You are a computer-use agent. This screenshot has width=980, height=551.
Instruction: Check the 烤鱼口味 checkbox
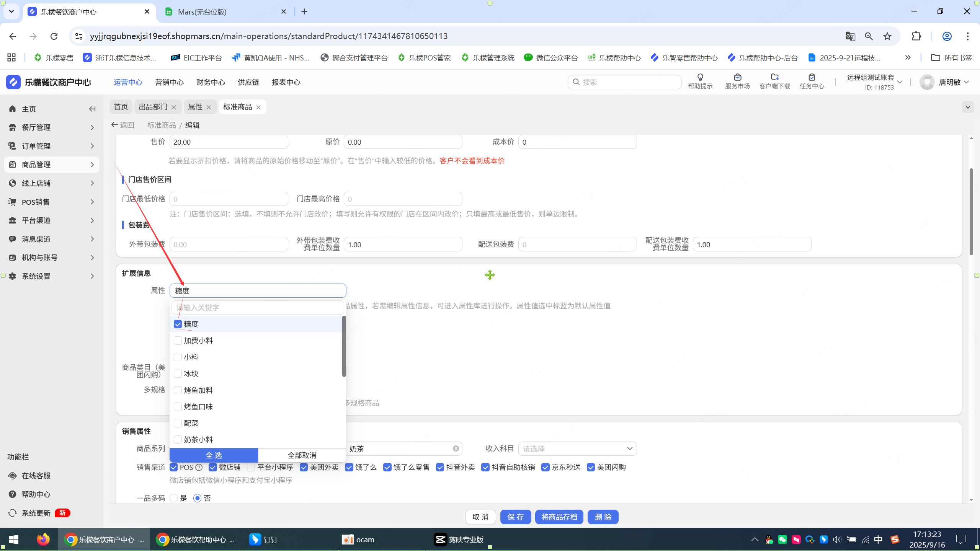(178, 406)
